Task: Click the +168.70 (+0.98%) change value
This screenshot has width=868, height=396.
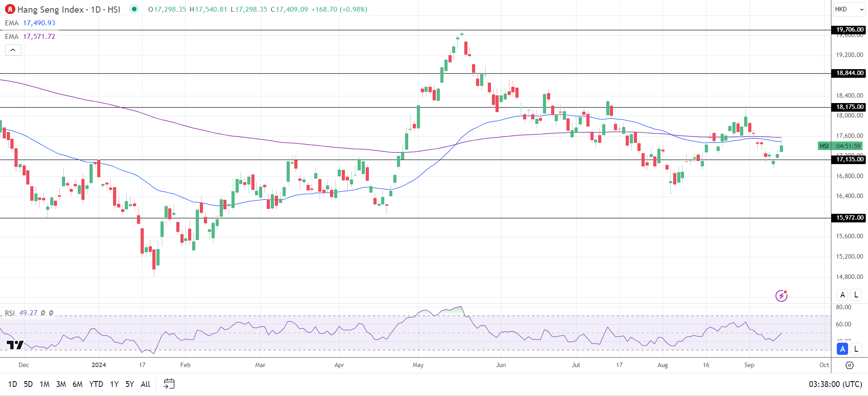Action: point(340,9)
